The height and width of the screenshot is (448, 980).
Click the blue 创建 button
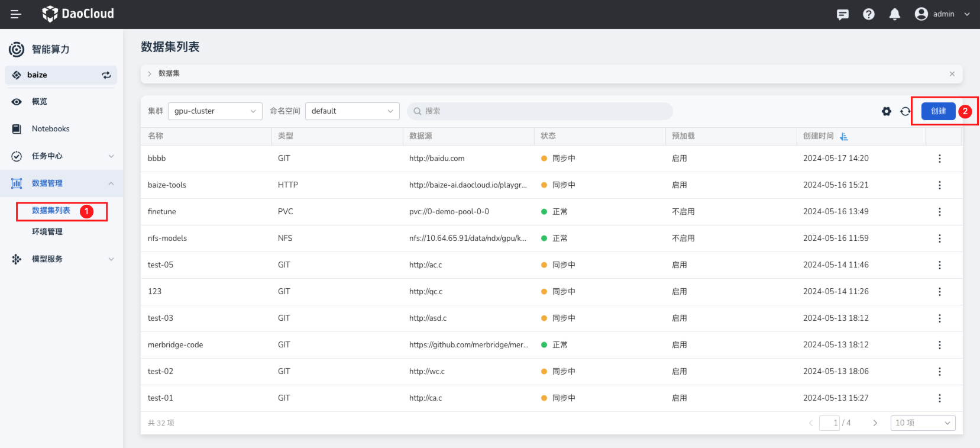tap(938, 111)
